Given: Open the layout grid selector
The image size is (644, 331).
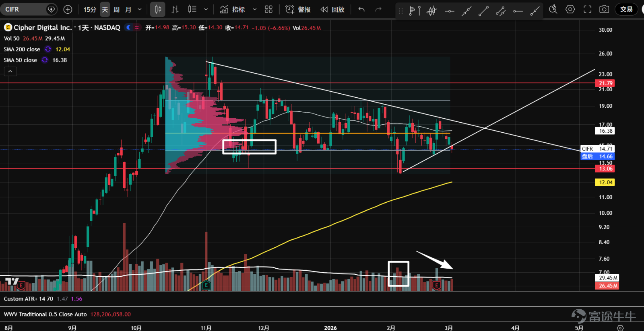Looking at the screenshot, I should 269,9.
